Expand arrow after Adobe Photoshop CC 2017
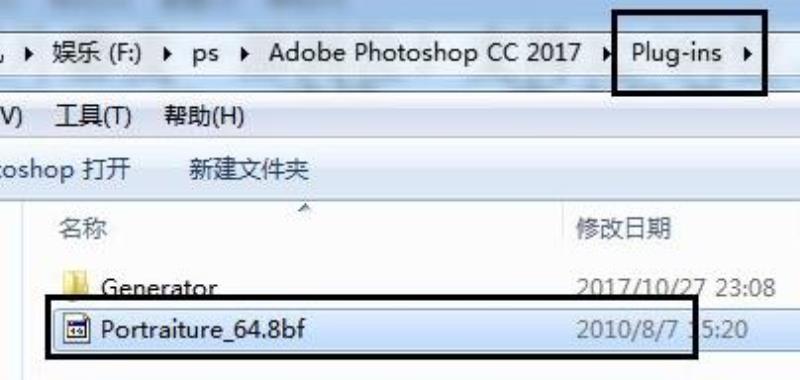This screenshot has height=380, width=800. click(607, 53)
